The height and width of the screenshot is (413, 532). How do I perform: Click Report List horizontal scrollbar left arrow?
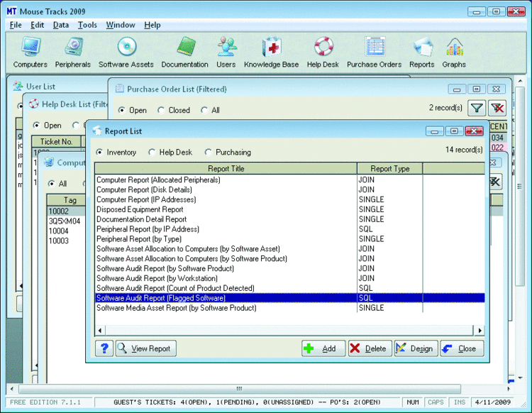(100, 330)
